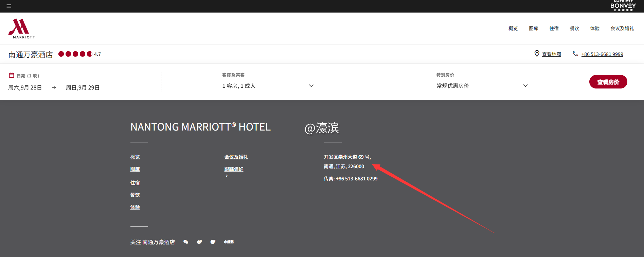This screenshot has width=644, height=257.
Task: Open the footer 概览 link
Action: pyautogui.click(x=135, y=157)
